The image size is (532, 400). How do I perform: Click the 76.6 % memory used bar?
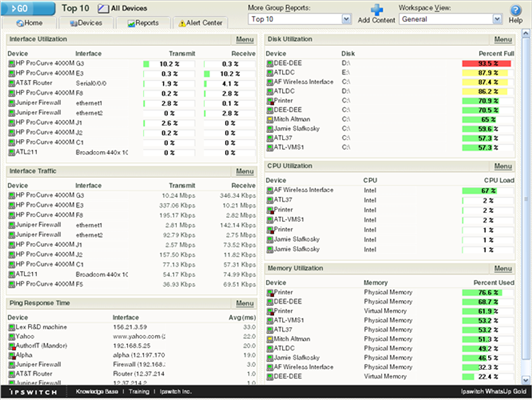pos(482,292)
